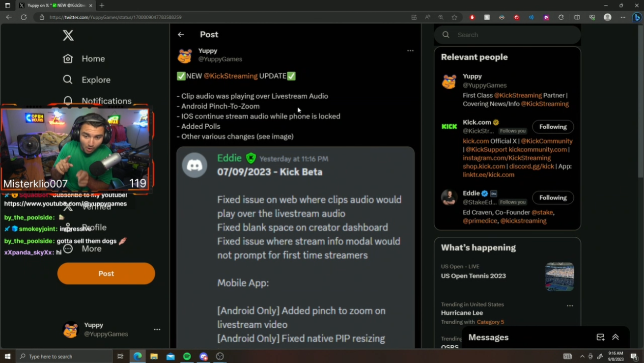Click the search magnifier icon

tap(446, 35)
